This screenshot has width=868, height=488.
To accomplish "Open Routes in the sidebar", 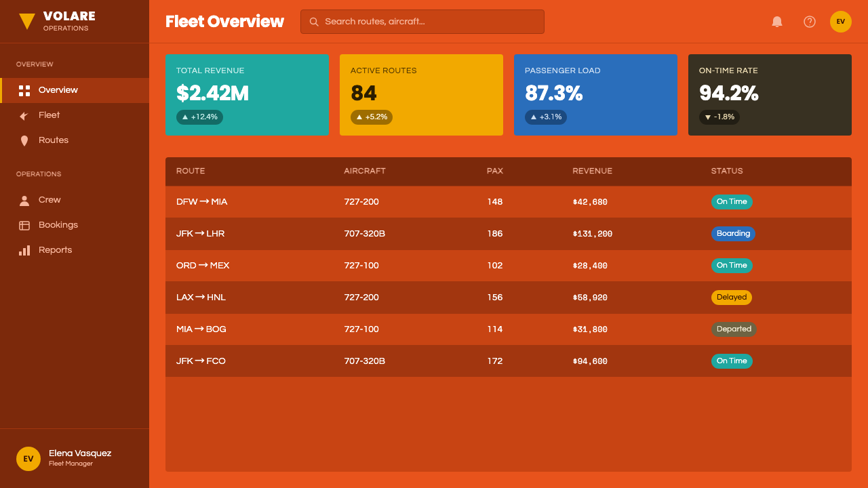I will click(75, 140).
